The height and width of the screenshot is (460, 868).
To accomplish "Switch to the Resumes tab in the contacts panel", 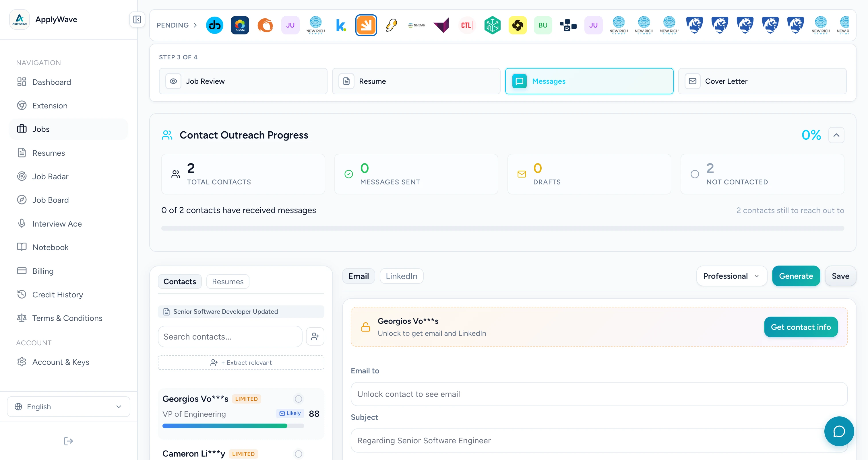I will tap(228, 282).
